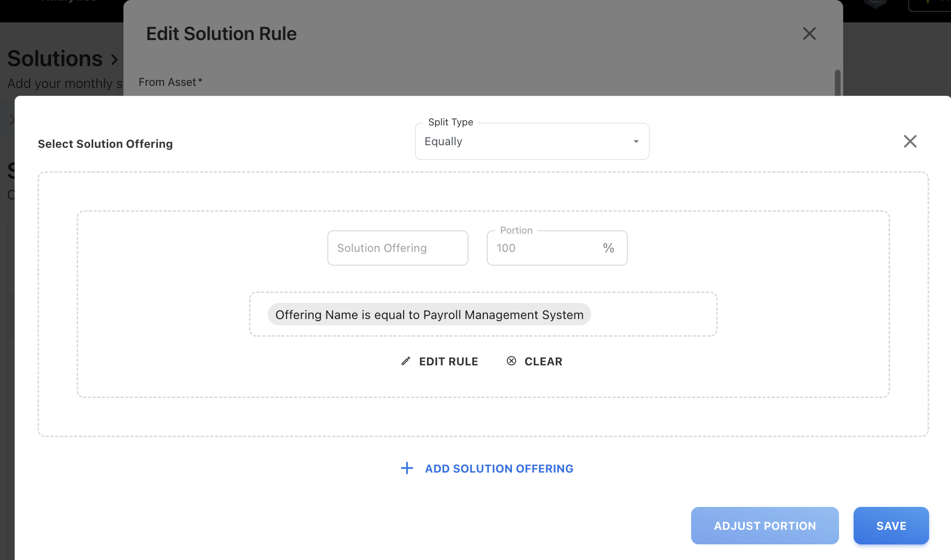
Task: Close the Select Solution Offering panel
Action: [x=910, y=141]
